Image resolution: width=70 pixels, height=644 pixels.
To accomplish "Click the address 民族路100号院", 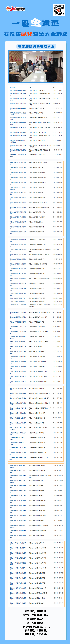I will tap(37, 132).
